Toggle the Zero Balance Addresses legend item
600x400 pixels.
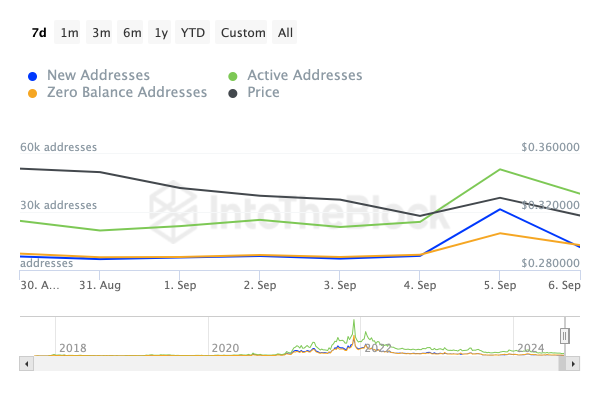126,92
